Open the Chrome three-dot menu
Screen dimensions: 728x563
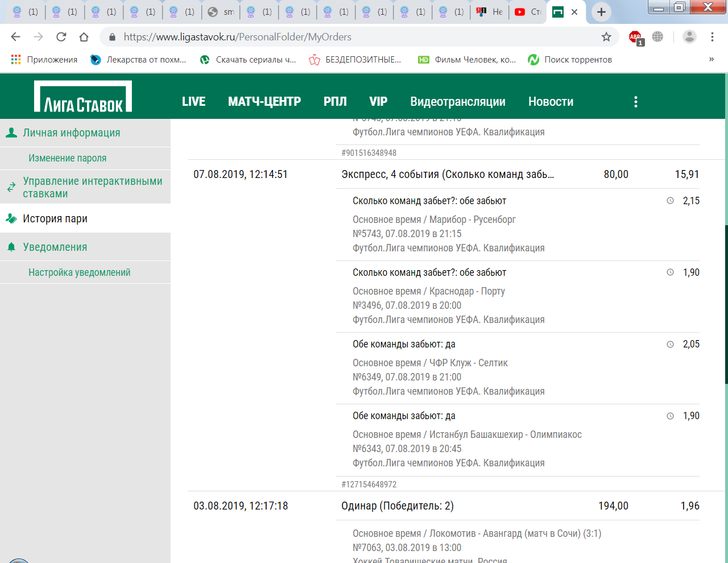[712, 37]
